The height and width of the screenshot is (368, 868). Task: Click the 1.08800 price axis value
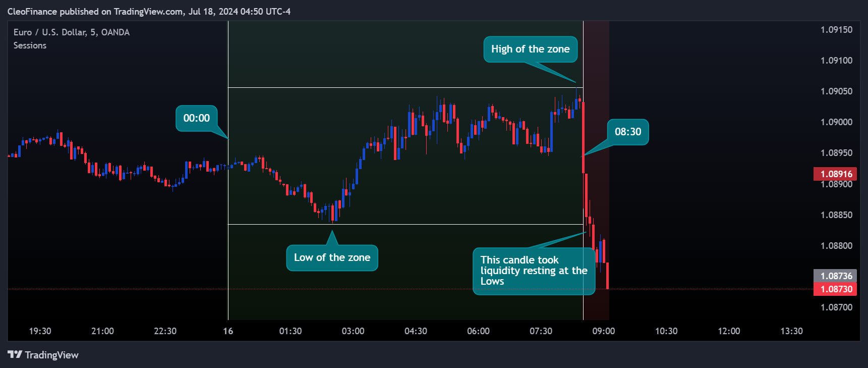836,246
